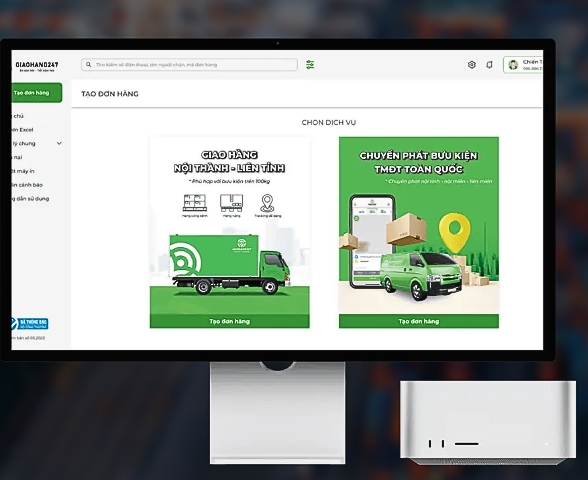Screen dimensions: 588x480
Task: Click the cargo box icon
Action: pyautogui.click(x=231, y=203)
